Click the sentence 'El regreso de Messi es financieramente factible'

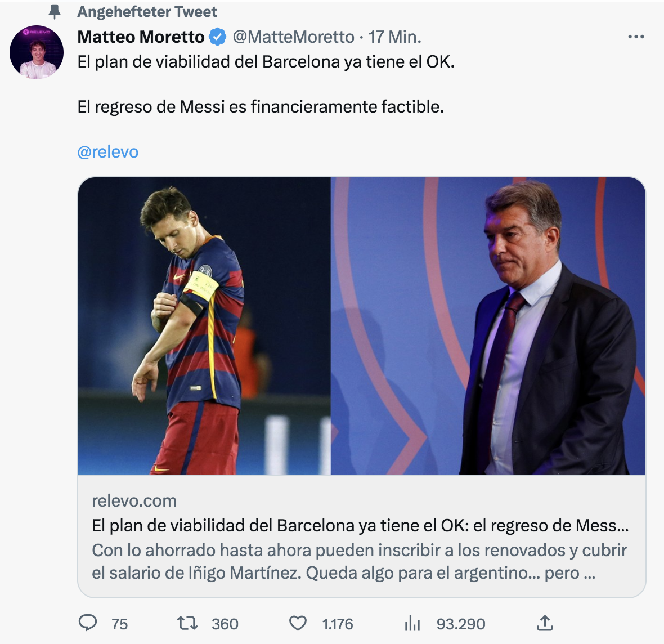(261, 106)
